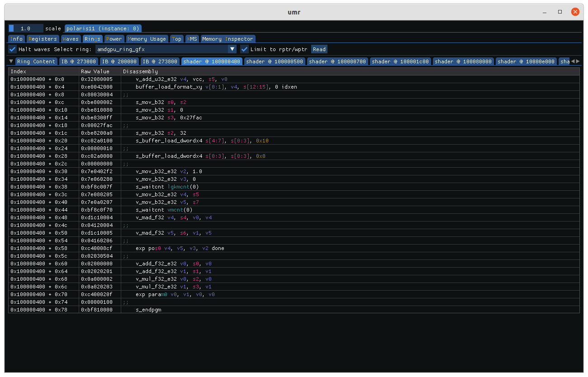Open the Info tab
588x377 pixels.
pyautogui.click(x=17, y=39)
